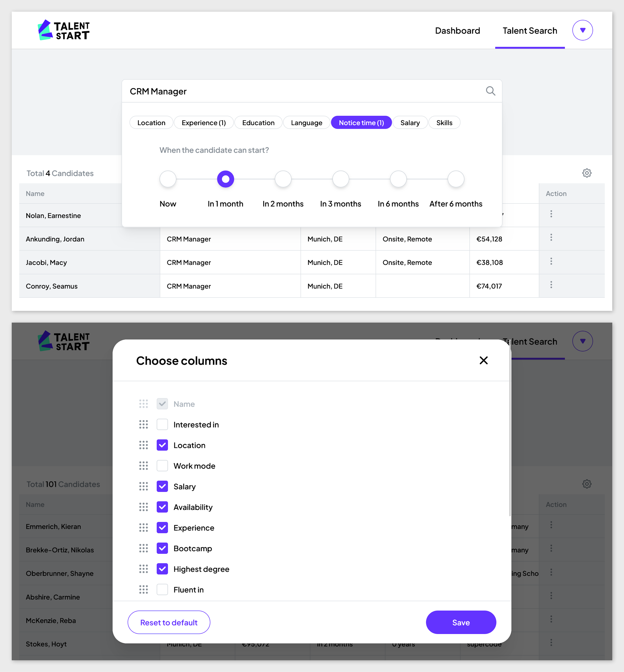The image size is (624, 672).
Task: Click candidate name Conroy, Seamus
Action: [x=52, y=286]
